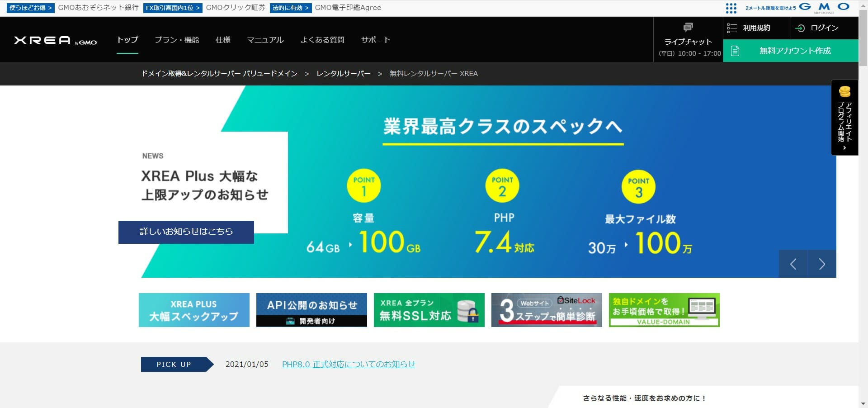Open the GMO電子印鑑Agree top link

[x=348, y=8]
